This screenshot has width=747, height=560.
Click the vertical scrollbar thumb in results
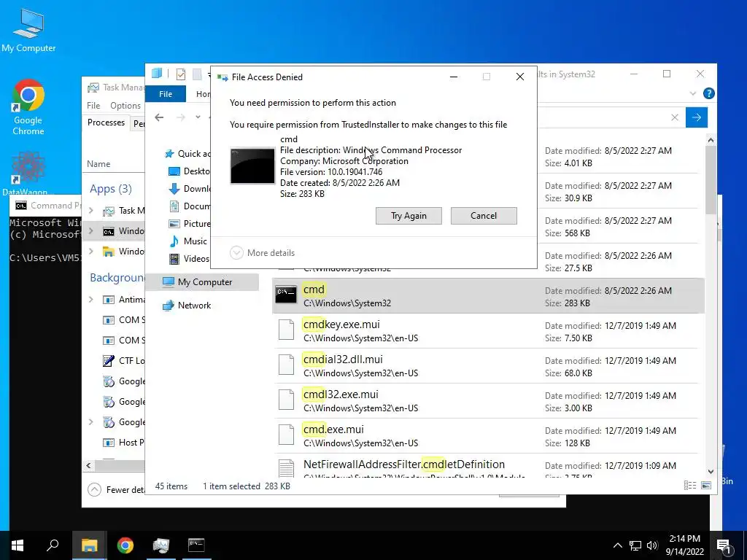pos(711,179)
